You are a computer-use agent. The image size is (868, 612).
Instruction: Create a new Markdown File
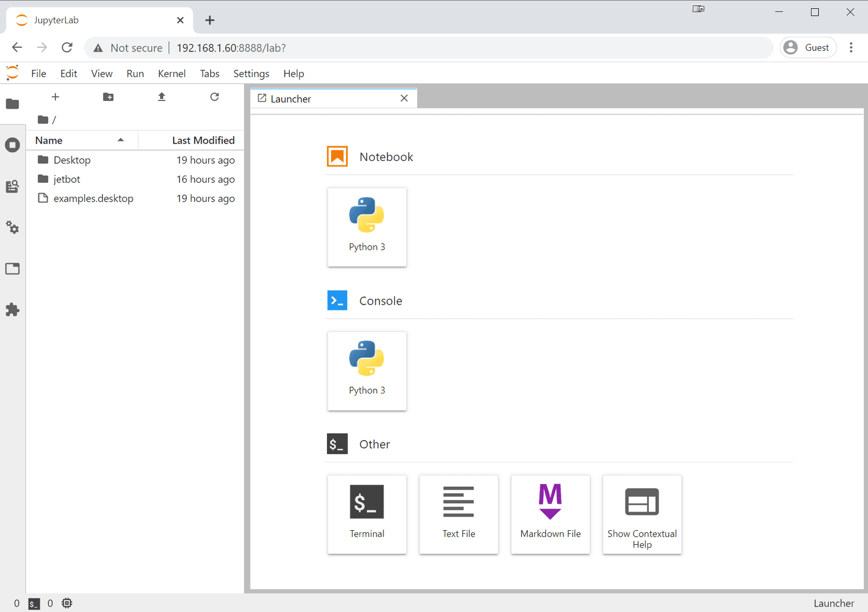click(x=550, y=514)
